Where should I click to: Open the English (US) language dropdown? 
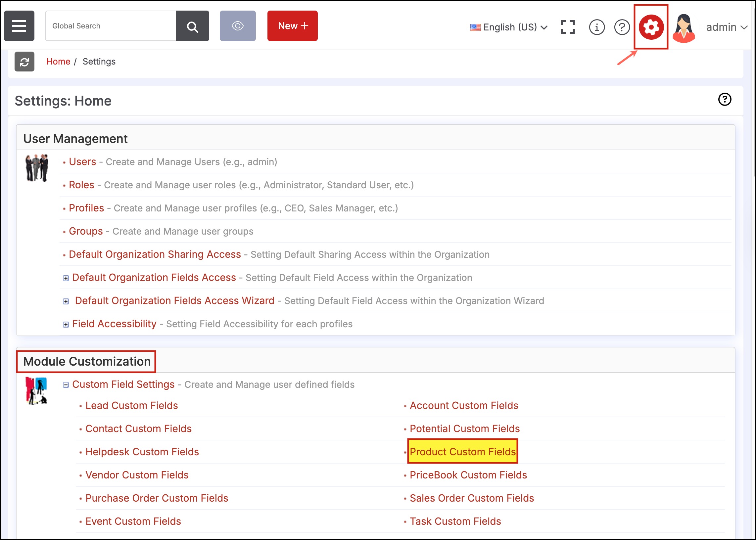tap(509, 27)
